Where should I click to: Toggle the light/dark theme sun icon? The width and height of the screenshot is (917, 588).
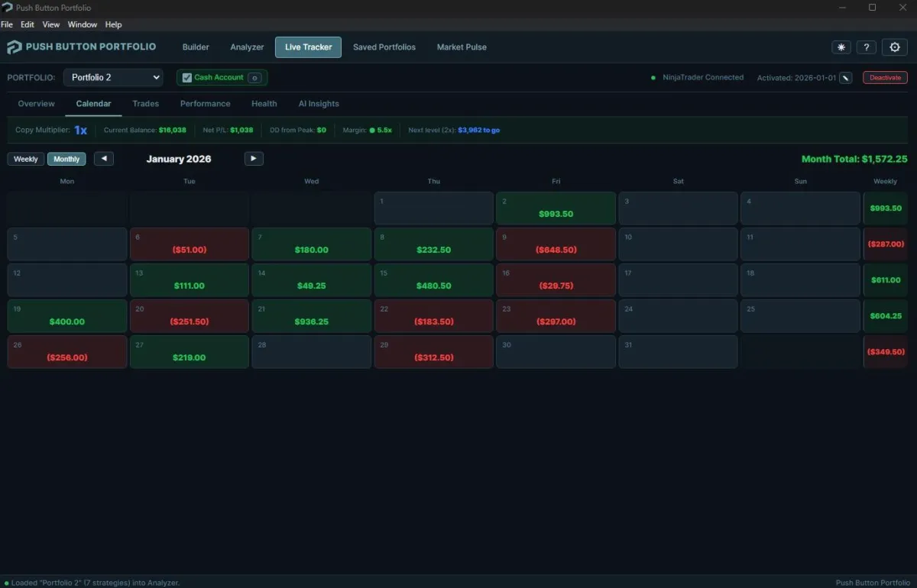coord(841,47)
